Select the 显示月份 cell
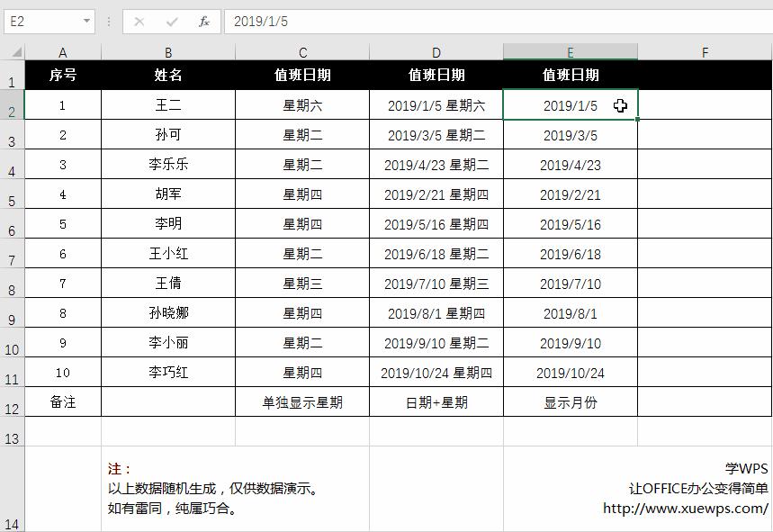This screenshot has width=773, height=532. coord(570,402)
